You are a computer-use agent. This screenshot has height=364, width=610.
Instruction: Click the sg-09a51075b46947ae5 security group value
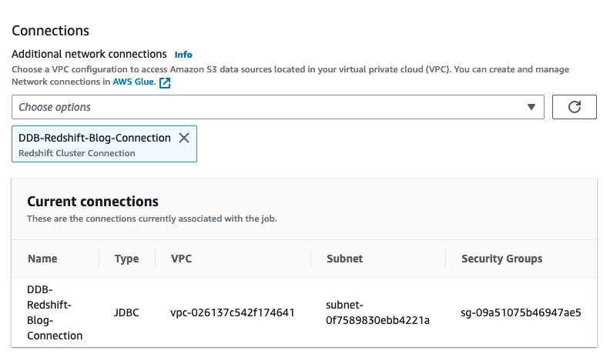pyautogui.click(x=521, y=312)
